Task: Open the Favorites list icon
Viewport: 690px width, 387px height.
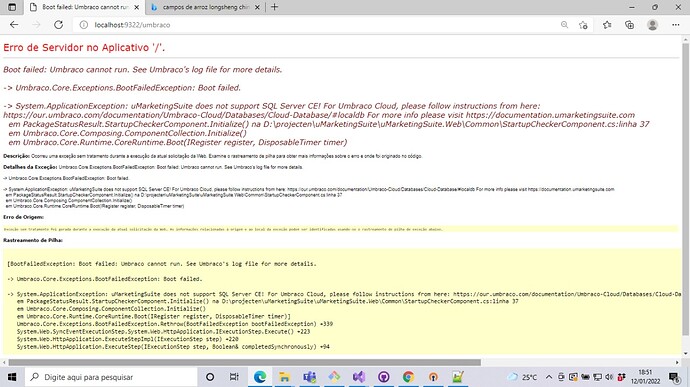Action: pyautogui.click(x=607, y=25)
